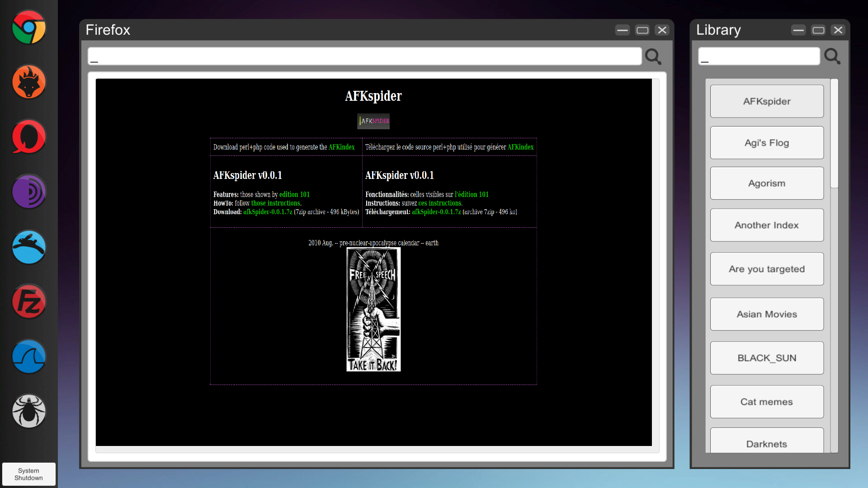Click the Library search magnifier icon
The height and width of the screenshot is (488, 868).
click(x=832, y=56)
